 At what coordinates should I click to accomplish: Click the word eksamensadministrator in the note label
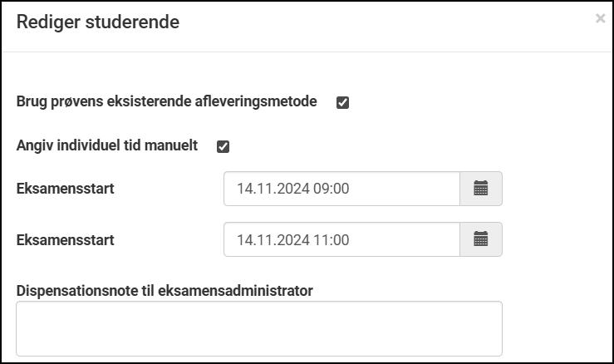[246, 290]
